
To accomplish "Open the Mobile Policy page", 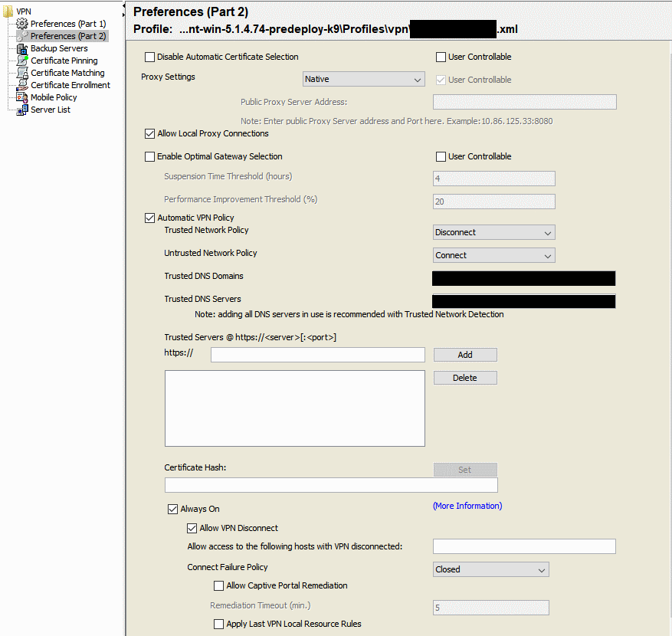I will pos(54,97).
